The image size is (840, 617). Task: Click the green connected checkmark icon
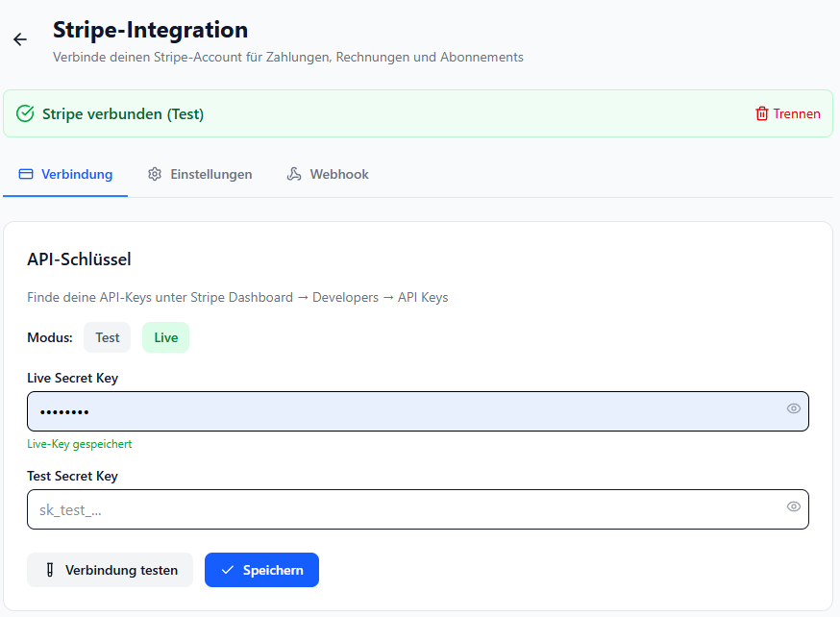(25, 113)
